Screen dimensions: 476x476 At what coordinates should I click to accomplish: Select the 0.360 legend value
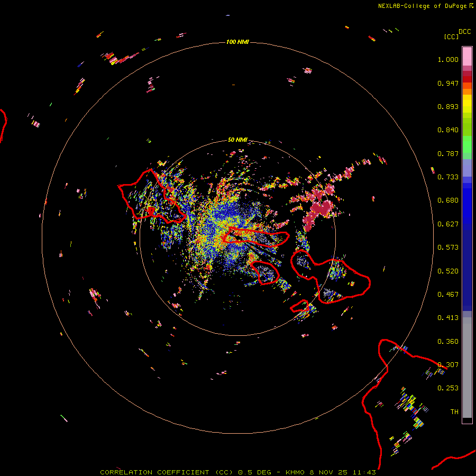(x=448, y=342)
